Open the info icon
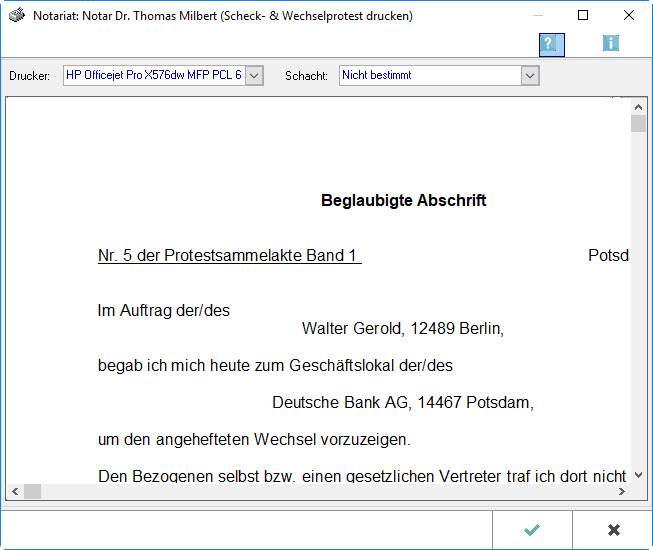 (611, 43)
